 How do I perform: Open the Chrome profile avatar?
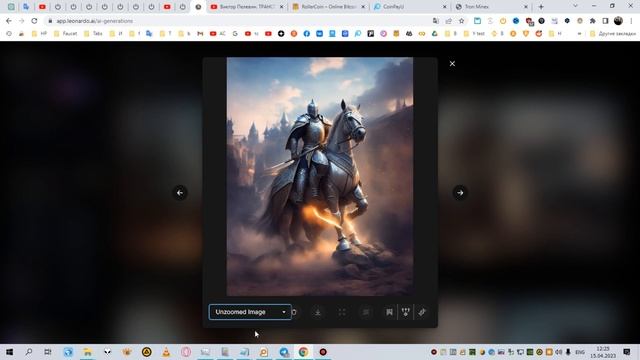coord(618,21)
